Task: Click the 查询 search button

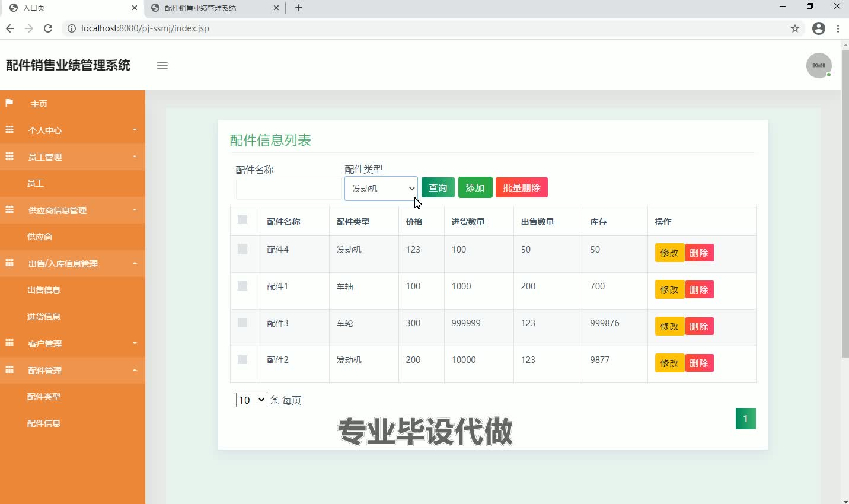Action: point(438,187)
